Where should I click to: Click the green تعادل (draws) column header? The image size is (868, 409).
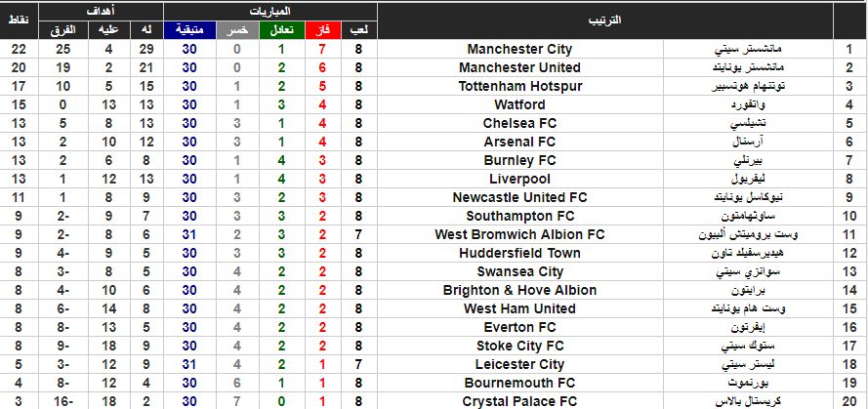(281, 30)
